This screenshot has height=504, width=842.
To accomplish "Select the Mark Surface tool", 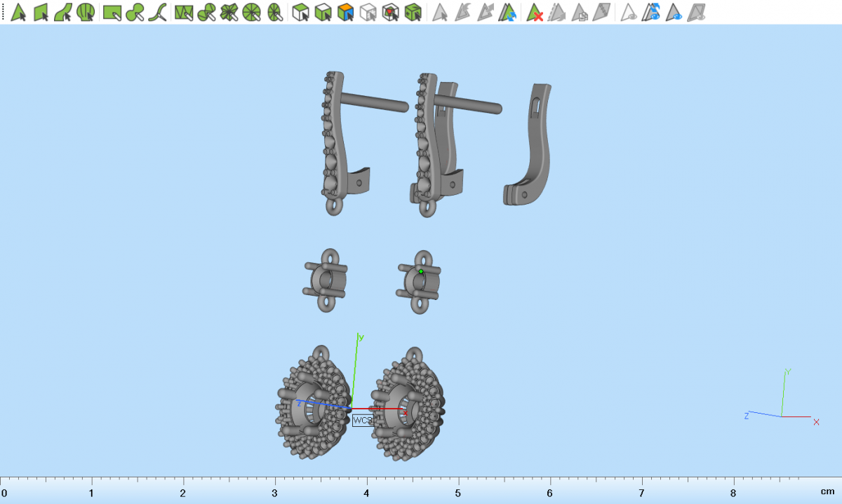I will point(63,12).
